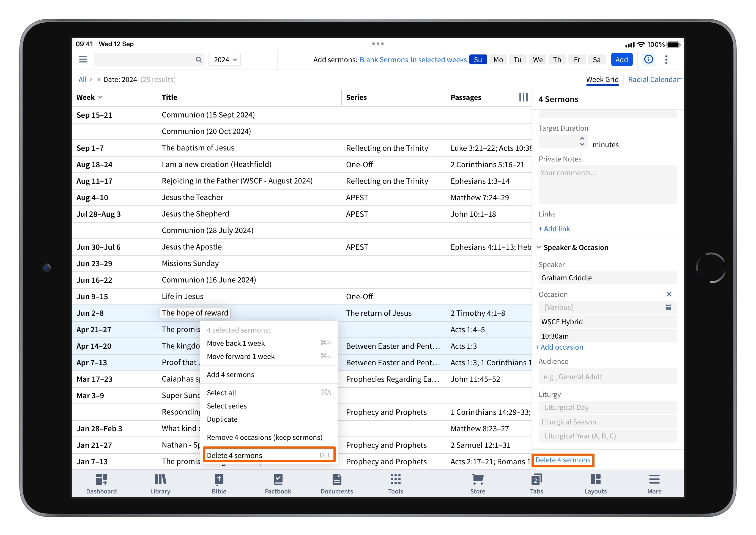Click + Add link
This screenshot has height=535, width=756.
pyautogui.click(x=554, y=229)
